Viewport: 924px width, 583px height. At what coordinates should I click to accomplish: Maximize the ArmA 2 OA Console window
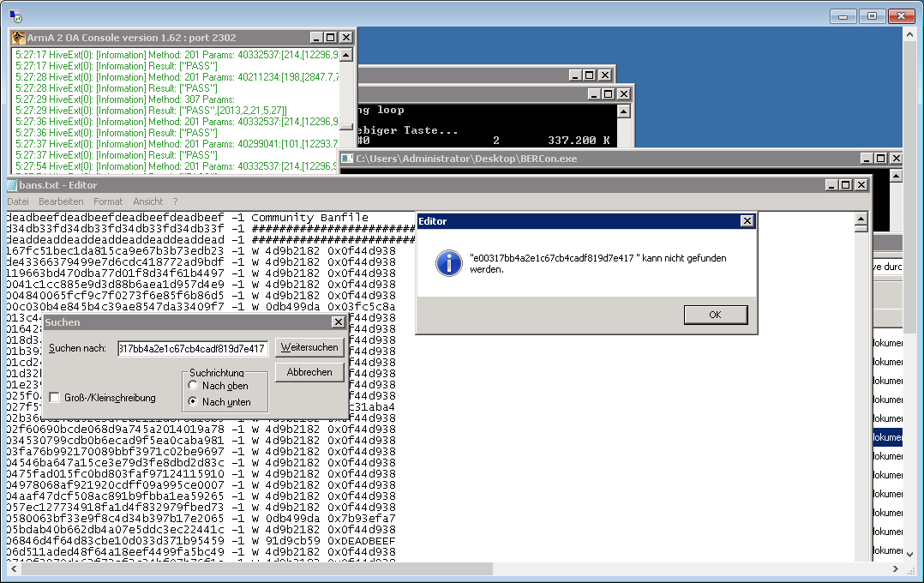tap(331, 38)
